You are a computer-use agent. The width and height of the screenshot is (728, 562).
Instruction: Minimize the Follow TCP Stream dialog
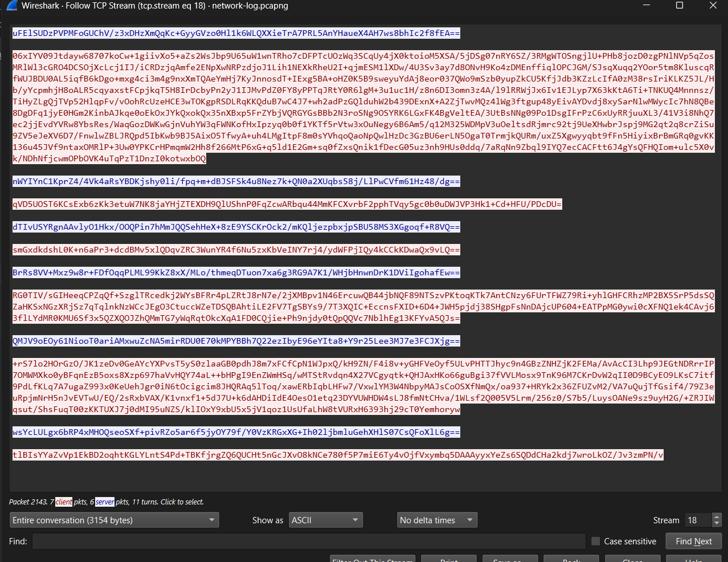[647, 6]
